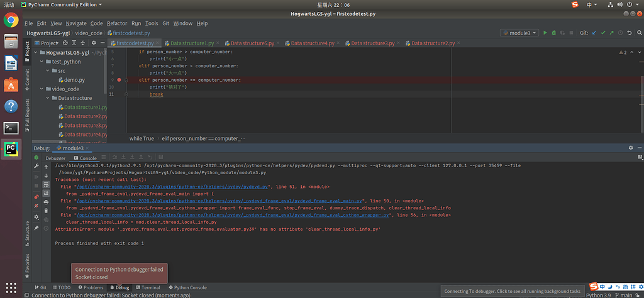The height and width of the screenshot is (298, 644).
Task: Click View Breakpoints red circles icon
Action: coord(36,197)
